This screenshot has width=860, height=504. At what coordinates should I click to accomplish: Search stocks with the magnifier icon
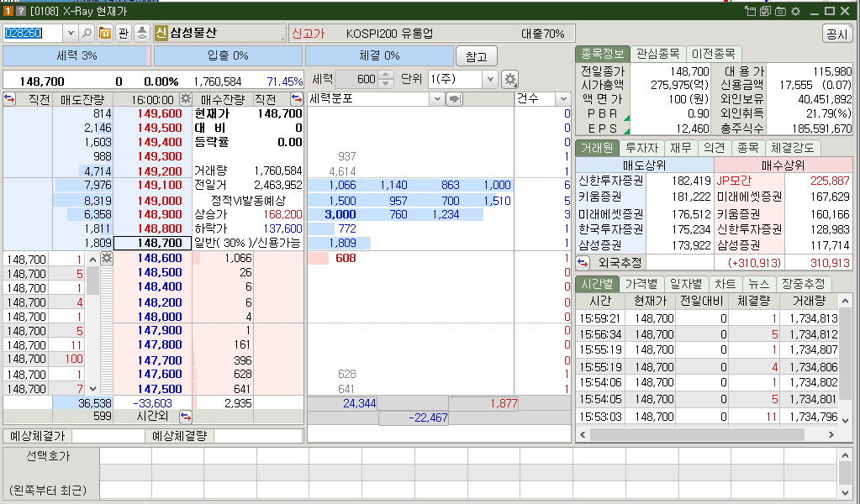[87, 34]
